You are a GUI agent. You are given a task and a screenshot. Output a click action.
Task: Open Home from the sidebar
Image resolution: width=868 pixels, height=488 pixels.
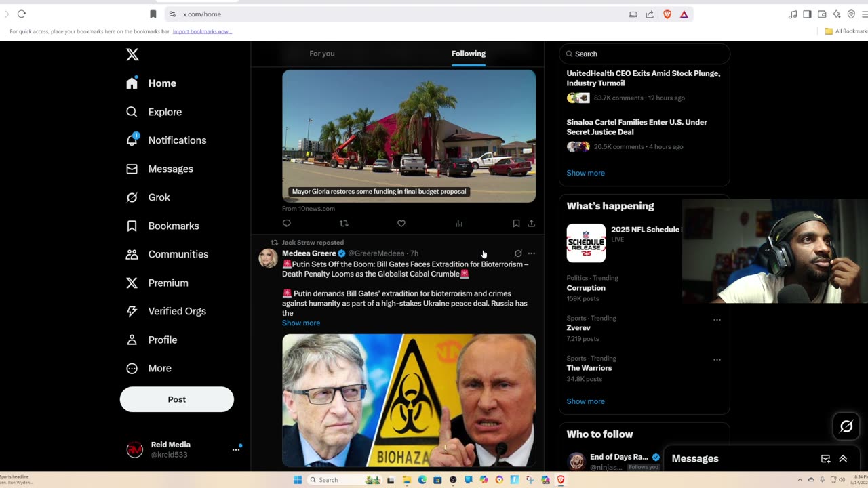tap(151, 83)
